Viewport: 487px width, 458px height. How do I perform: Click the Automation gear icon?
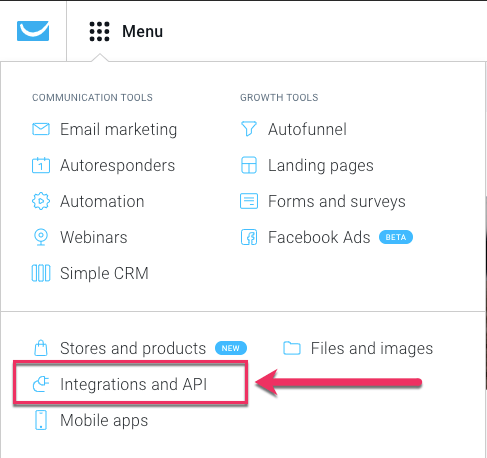(x=41, y=201)
